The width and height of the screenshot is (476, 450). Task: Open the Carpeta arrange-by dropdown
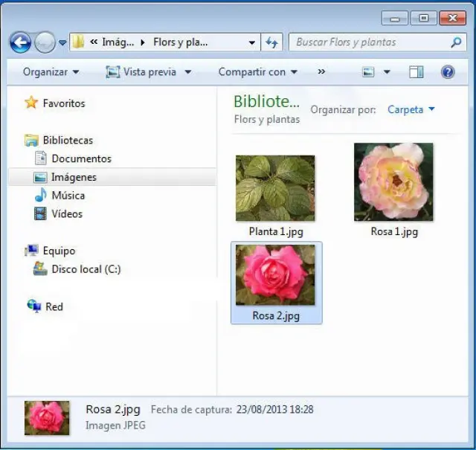[x=411, y=109]
